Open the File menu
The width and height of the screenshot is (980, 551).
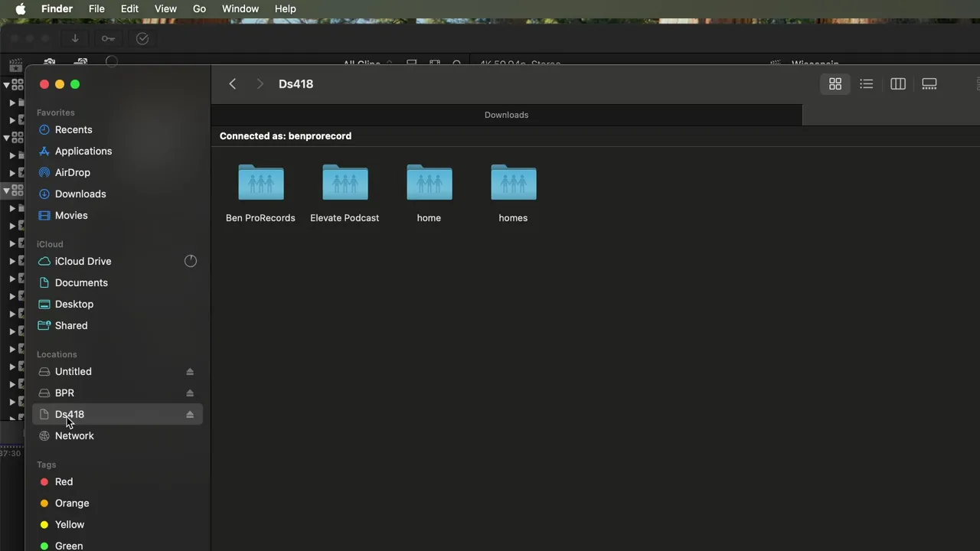[96, 8]
